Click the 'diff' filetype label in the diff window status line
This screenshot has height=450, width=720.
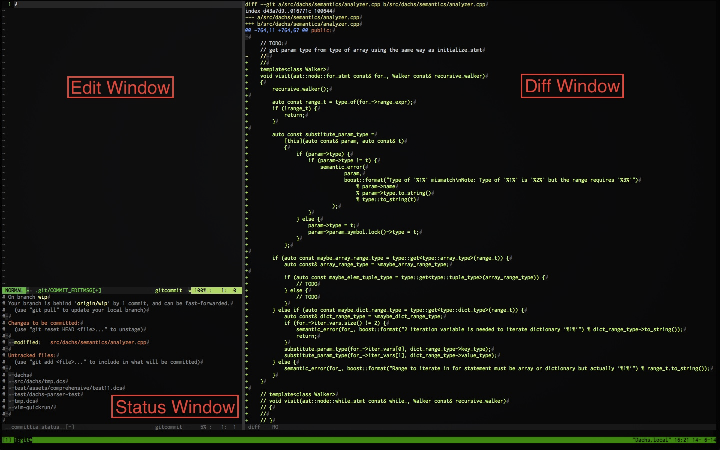pyautogui.click(x=253, y=427)
